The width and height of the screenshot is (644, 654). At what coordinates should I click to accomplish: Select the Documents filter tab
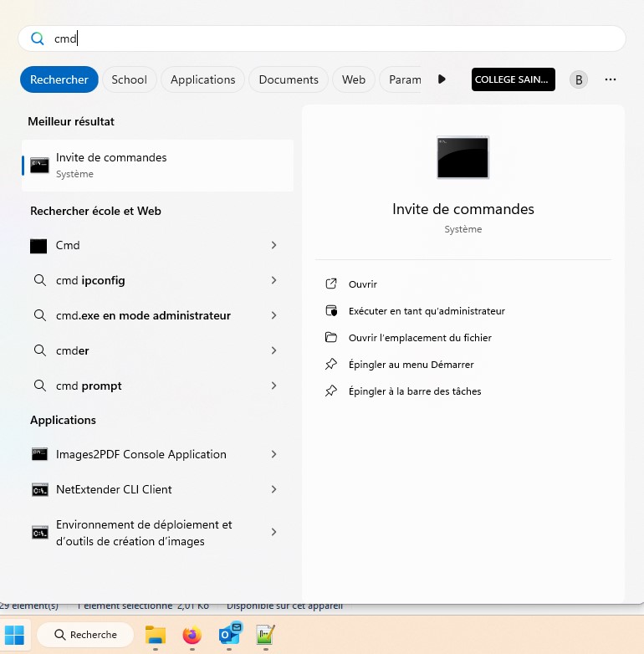[x=289, y=79]
